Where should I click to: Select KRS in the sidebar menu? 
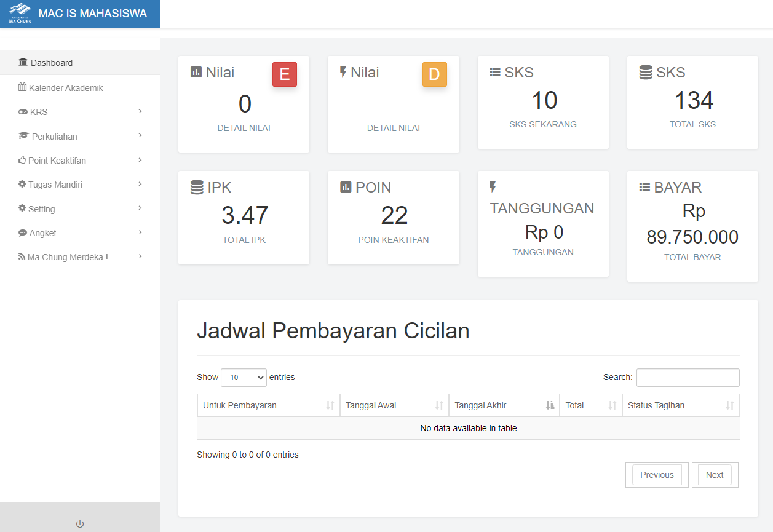(x=80, y=112)
